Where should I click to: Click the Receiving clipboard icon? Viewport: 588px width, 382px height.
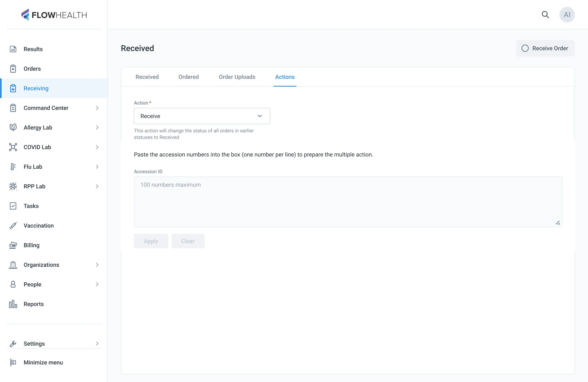[x=13, y=88]
